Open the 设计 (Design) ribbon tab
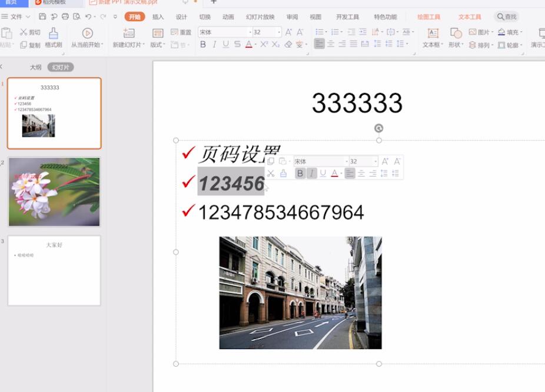This screenshot has width=545, height=392. [x=181, y=16]
